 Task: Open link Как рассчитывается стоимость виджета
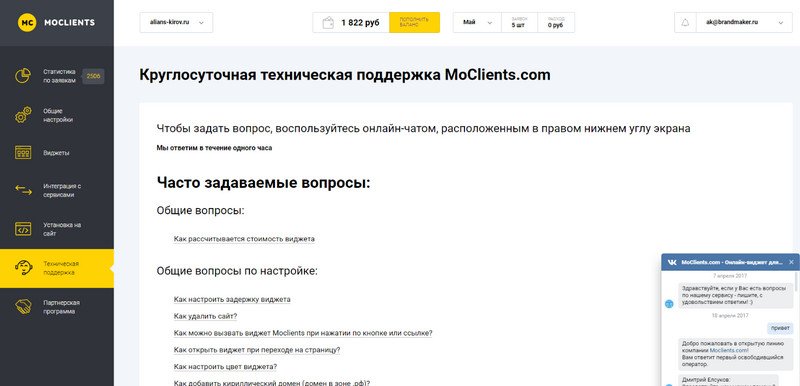point(244,239)
